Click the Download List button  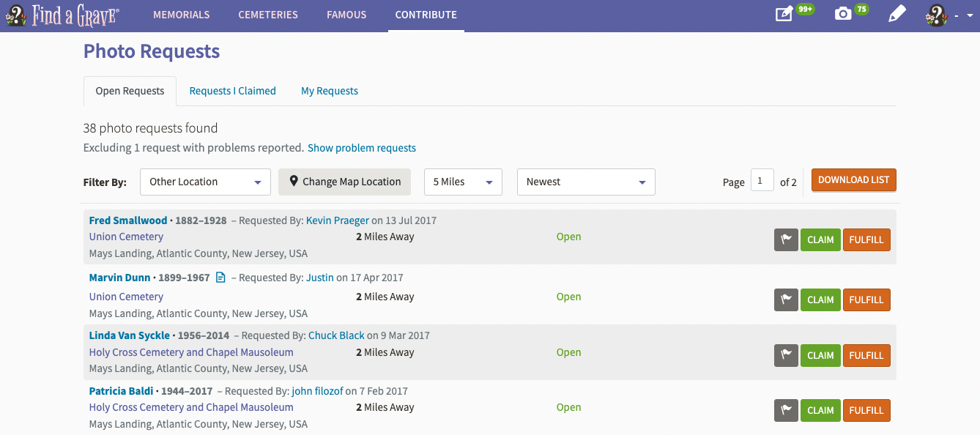[x=854, y=180]
